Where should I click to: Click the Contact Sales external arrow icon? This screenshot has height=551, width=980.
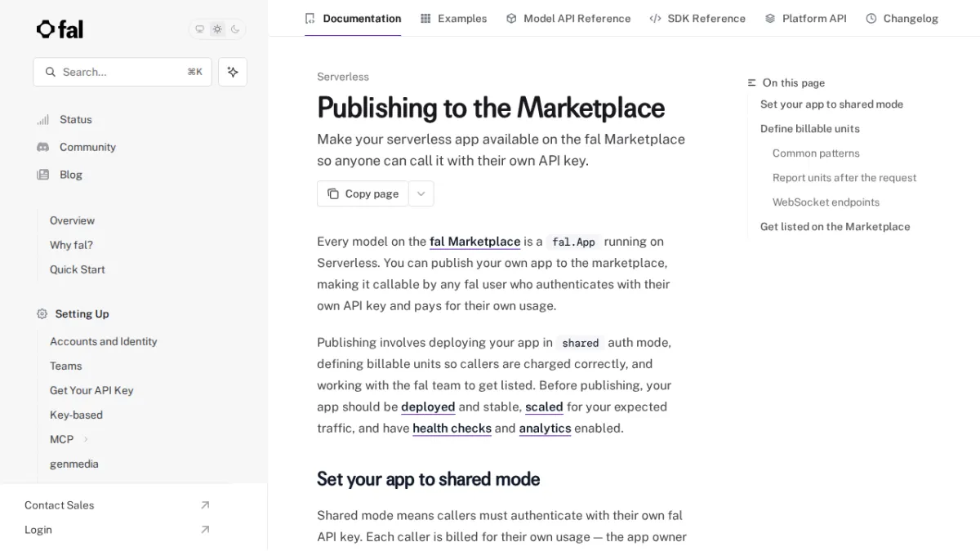point(205,505)
